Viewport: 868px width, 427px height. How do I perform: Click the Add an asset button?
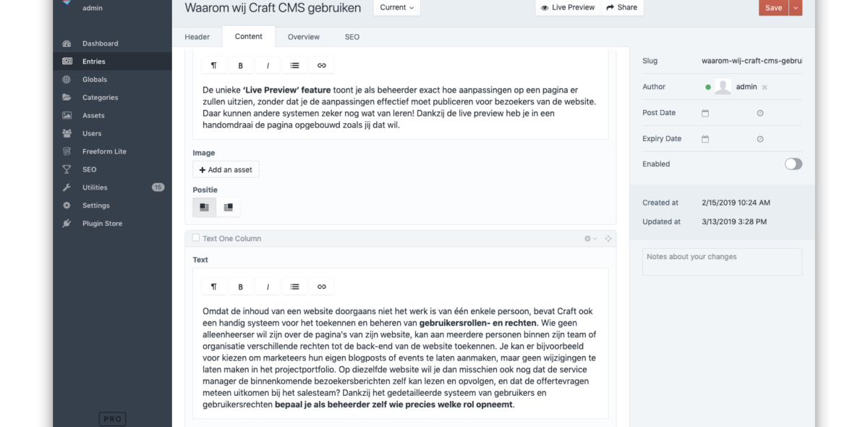pyautogui.click(x=225, y=169)
